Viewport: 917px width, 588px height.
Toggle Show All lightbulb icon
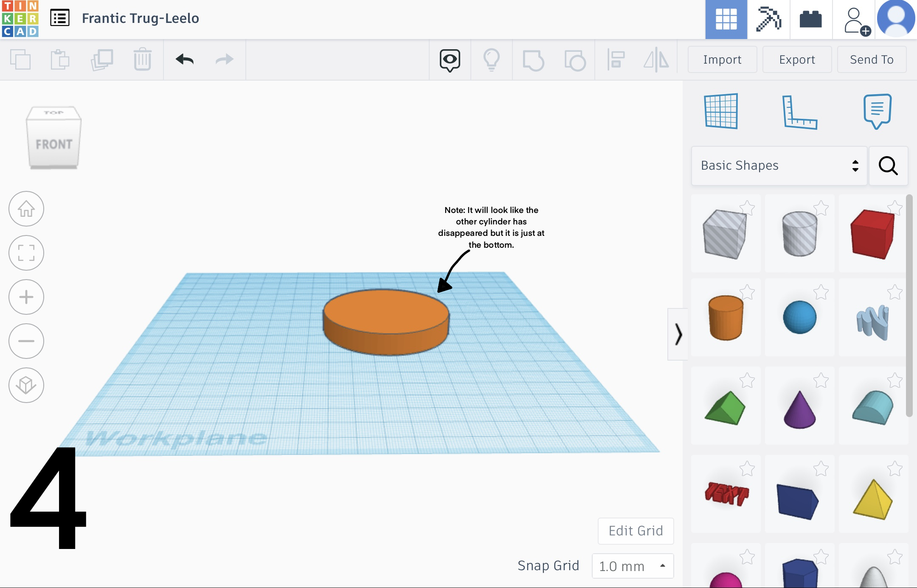[492, 59]
